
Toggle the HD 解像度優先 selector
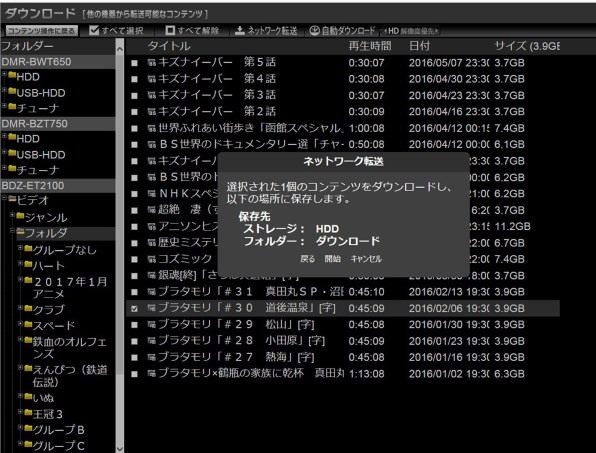pos(411,31)
